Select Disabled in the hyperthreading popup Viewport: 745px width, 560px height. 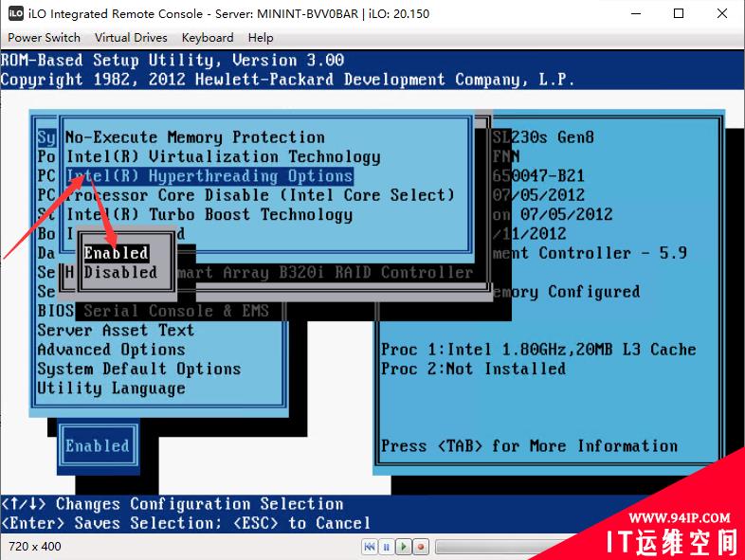(120, 272)
